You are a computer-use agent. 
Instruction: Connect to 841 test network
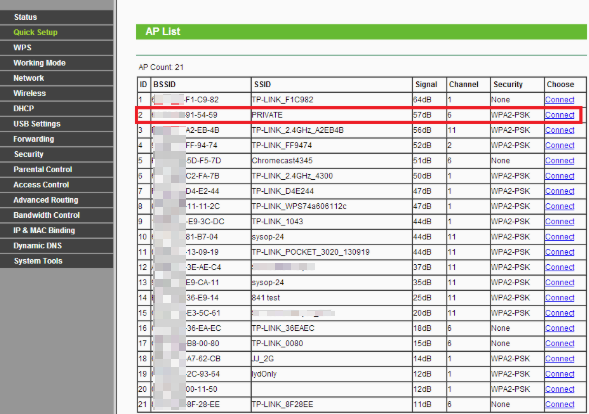click(560, 298)
